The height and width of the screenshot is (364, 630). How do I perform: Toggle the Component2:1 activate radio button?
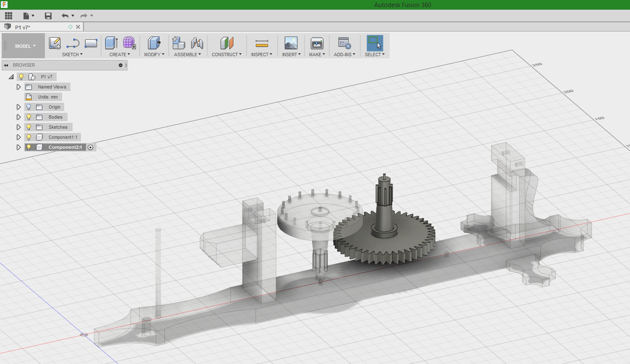90,147
